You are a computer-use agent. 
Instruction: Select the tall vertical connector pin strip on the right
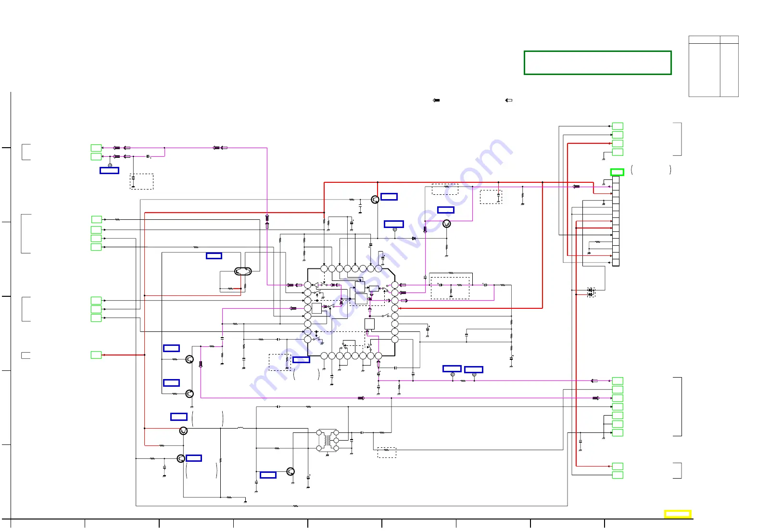[x=616, y=221]
